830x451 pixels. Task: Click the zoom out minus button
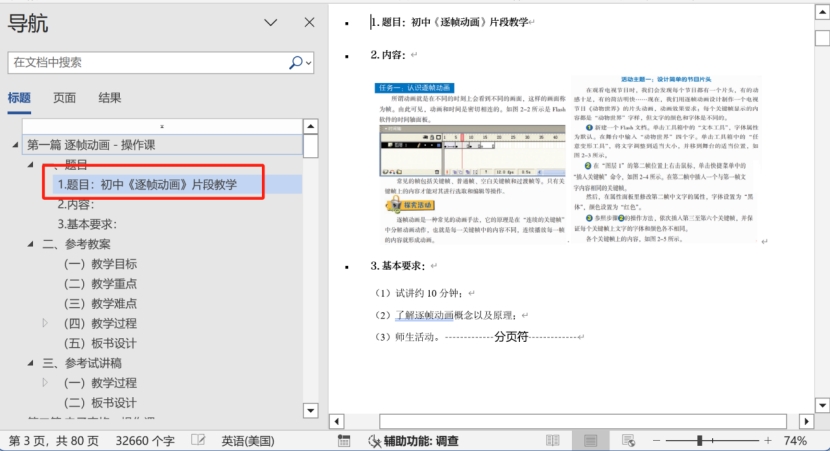pos(659,441)
